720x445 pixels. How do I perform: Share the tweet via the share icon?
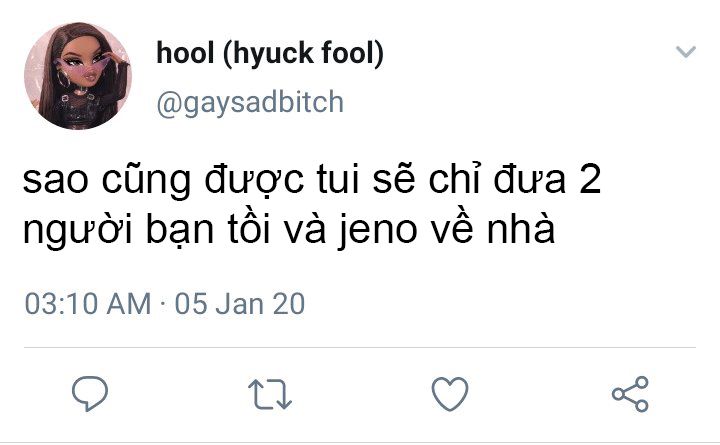click(x=630, y=394)
